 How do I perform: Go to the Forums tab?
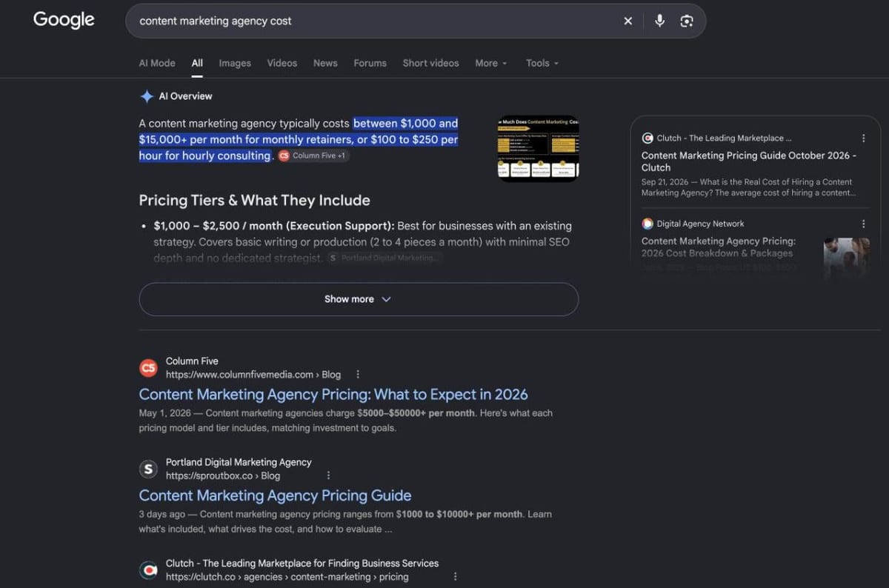pyautogui.click(x=370, y=63)
